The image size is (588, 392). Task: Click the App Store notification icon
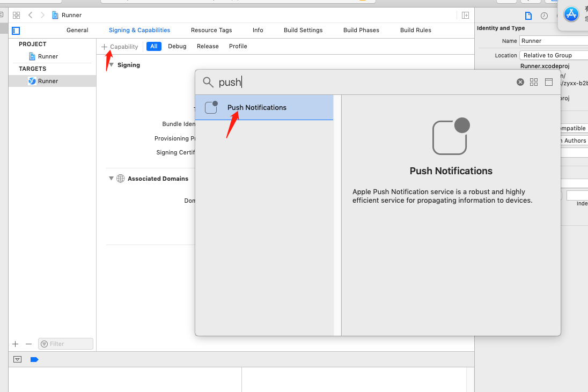[x=571, y=14]
